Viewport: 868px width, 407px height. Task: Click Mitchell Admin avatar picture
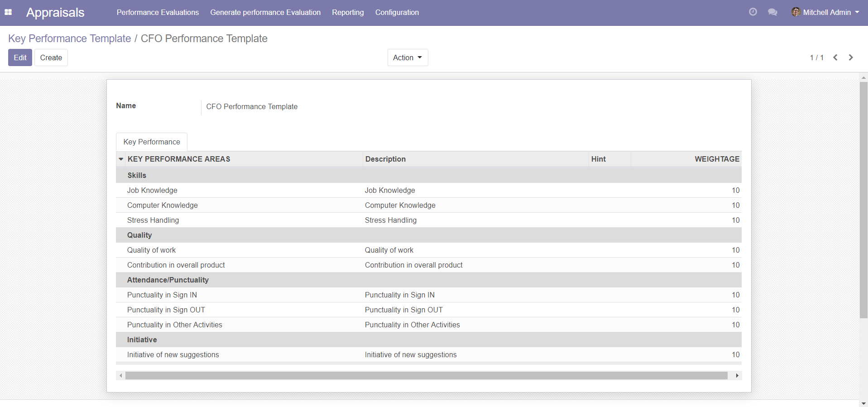coord(796,12)
